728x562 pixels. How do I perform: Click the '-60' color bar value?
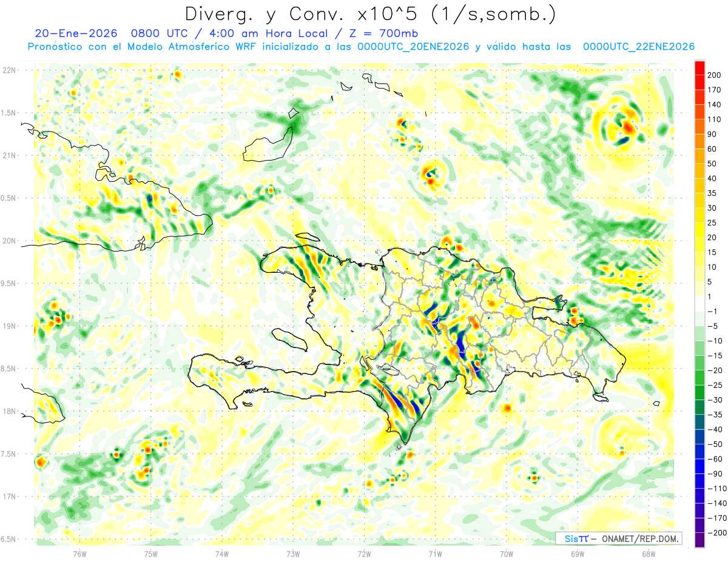pos(714,459)
